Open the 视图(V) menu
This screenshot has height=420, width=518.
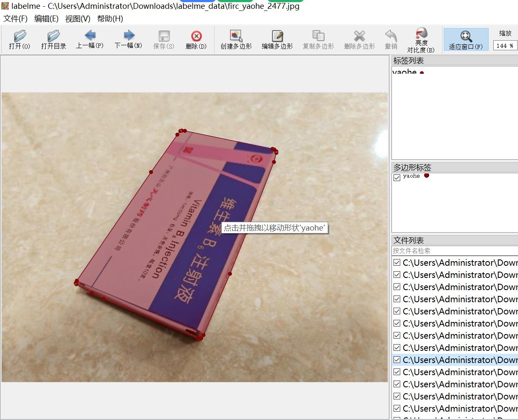click(78, 19)
